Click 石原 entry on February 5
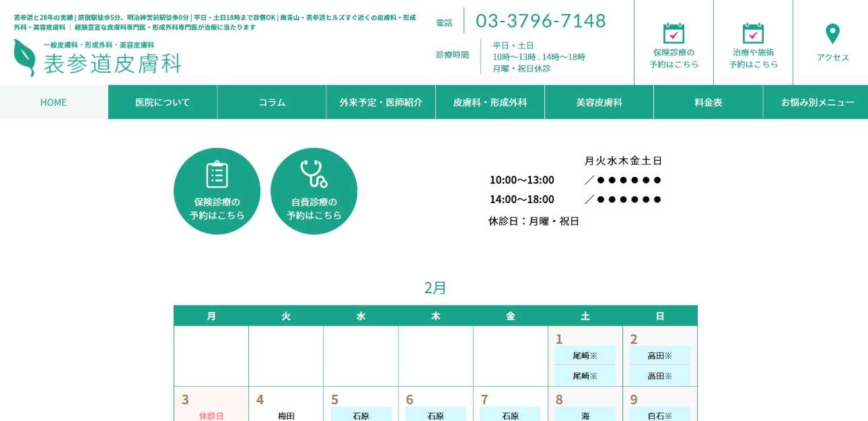The height and width of the screenshot is (421, 868). 361,416
